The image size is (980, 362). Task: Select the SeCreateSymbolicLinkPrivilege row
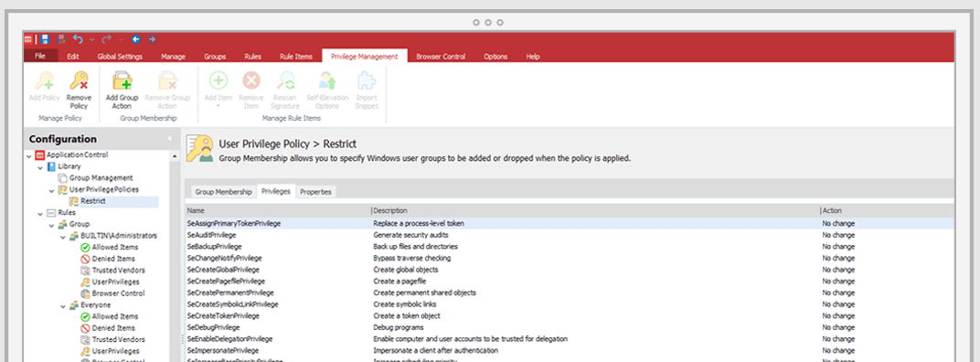570,303
